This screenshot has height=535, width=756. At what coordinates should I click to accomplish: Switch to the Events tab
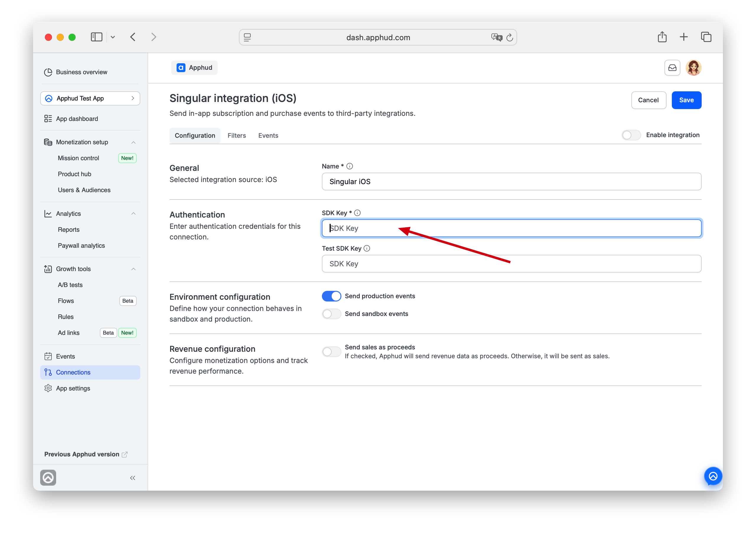click(268, 135)
